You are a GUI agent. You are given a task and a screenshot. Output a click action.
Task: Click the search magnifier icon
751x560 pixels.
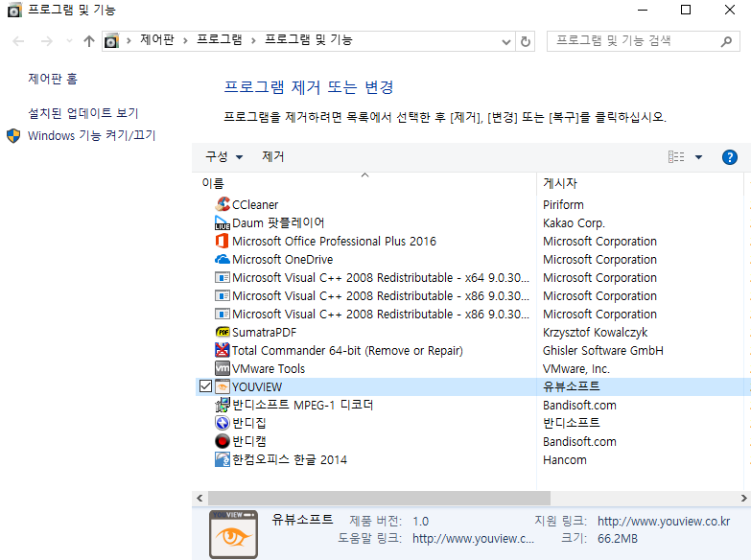pyautogui.click(x=726, y=41)
